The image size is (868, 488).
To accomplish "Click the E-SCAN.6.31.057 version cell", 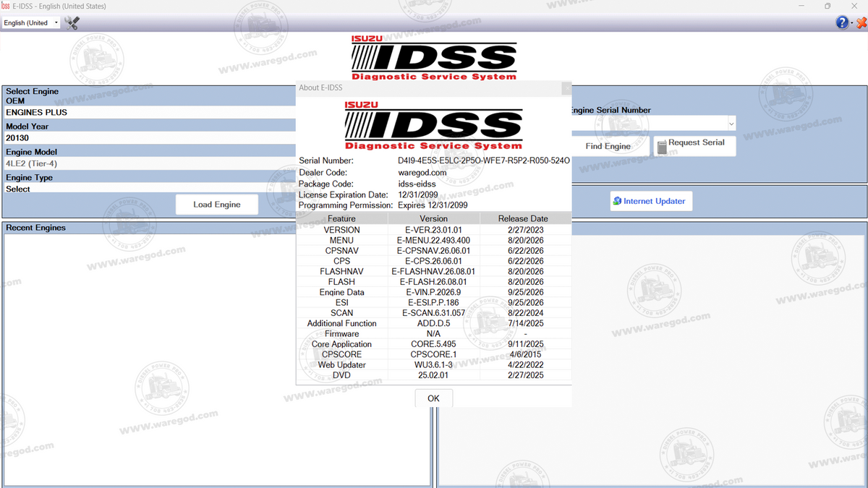I will (434, 313).
